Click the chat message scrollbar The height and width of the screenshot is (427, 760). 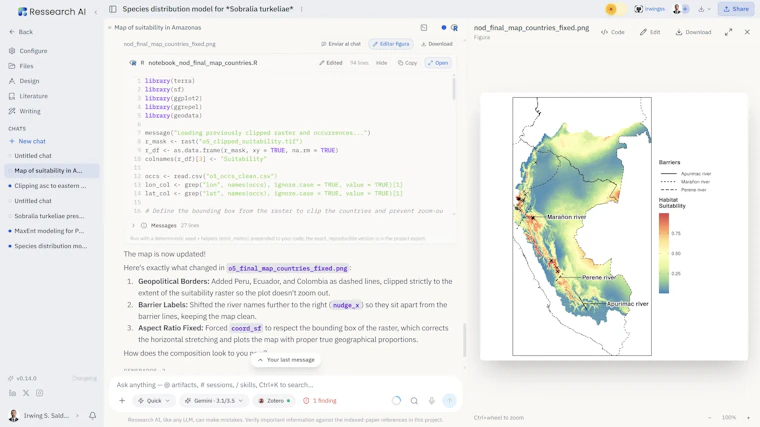click(464, 339)
